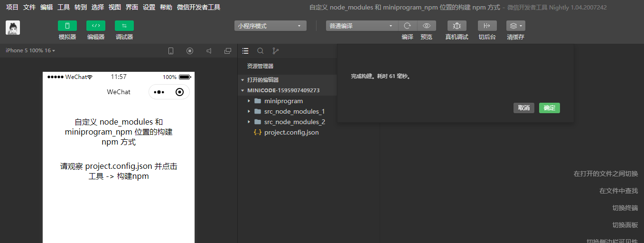Collapse the MINICODE-1595907409273 project root
644x243 pixels.
[x=287, y=90]
